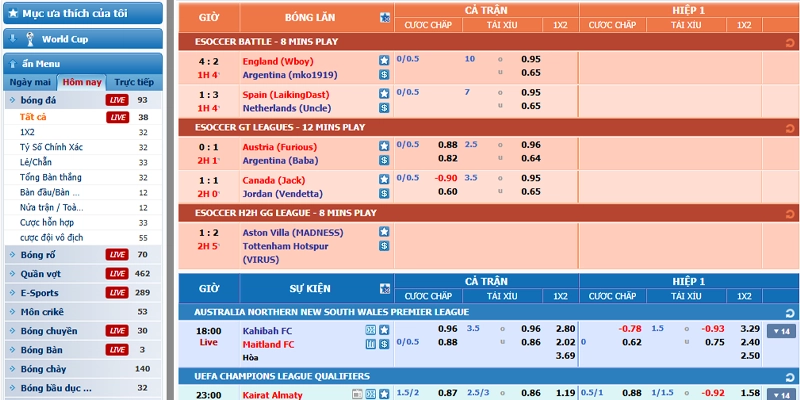800x400 pixels.
Task: Pick handicap odds -0.90 for Canada (Jack)
Action: pyautogui.click(x=446, y=178)
